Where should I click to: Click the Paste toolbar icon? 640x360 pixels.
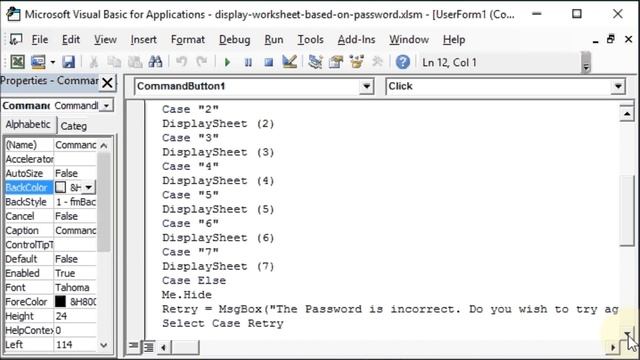click(x=135, y=62)
